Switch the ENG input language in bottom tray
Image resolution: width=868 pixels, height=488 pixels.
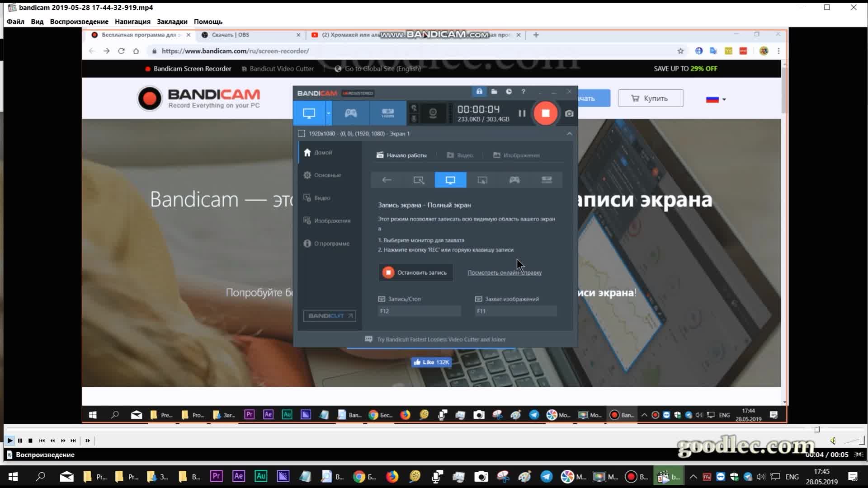[792, 476]
